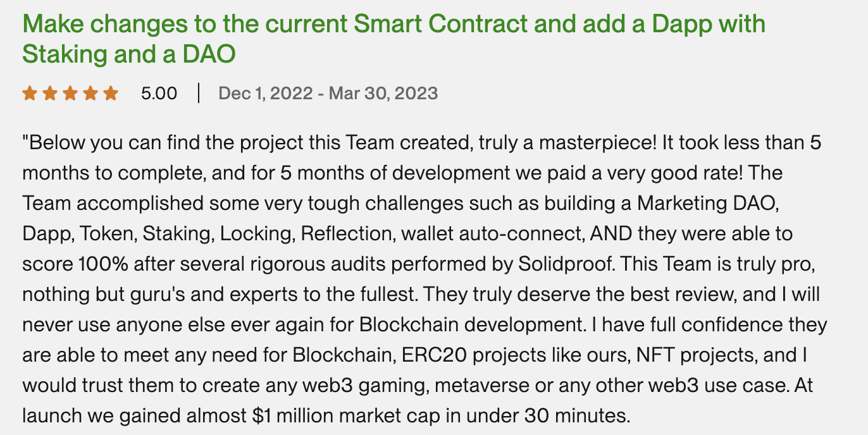
Task: Click the third orange rating star
Action: (x=70, y=94)
